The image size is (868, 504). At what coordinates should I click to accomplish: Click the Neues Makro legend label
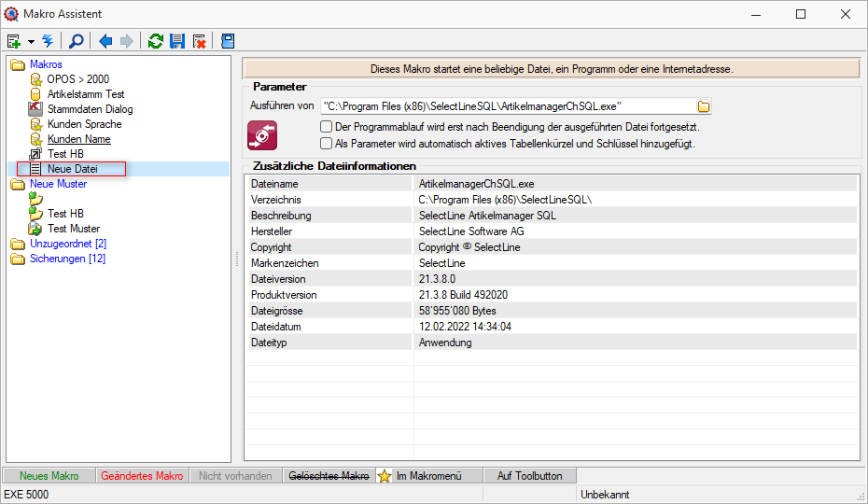click(49, 476)
